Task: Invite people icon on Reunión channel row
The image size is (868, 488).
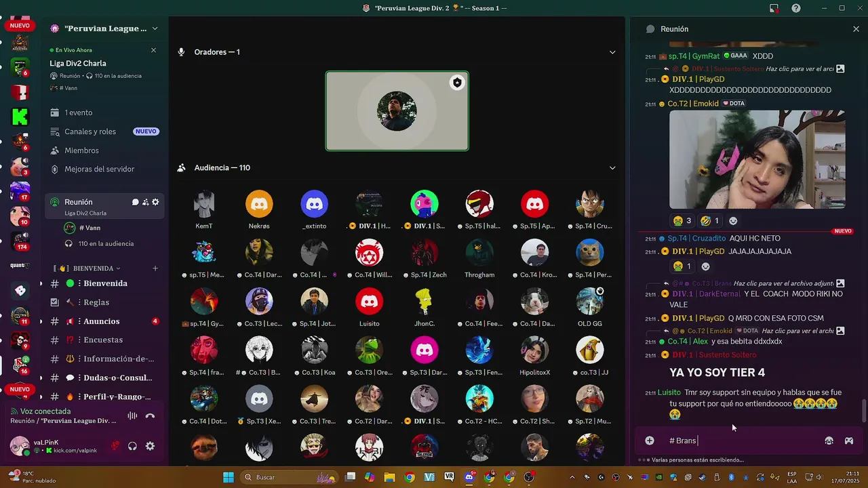Action: point(145,202)
